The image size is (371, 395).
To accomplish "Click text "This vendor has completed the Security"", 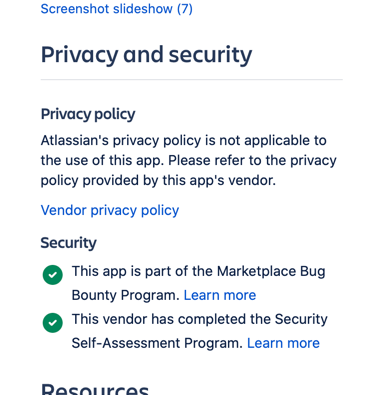I will (200, 319).
